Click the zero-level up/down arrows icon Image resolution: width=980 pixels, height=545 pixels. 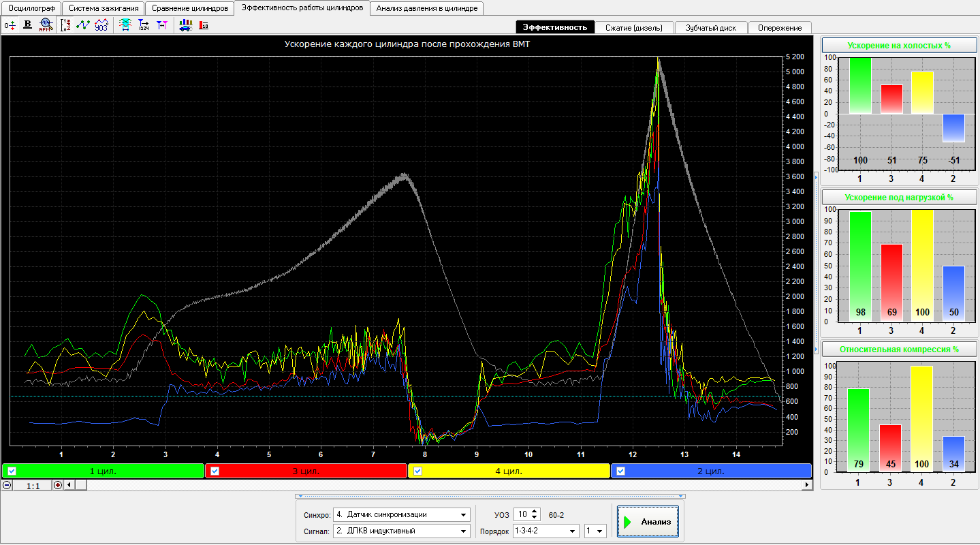coord(10,25)
